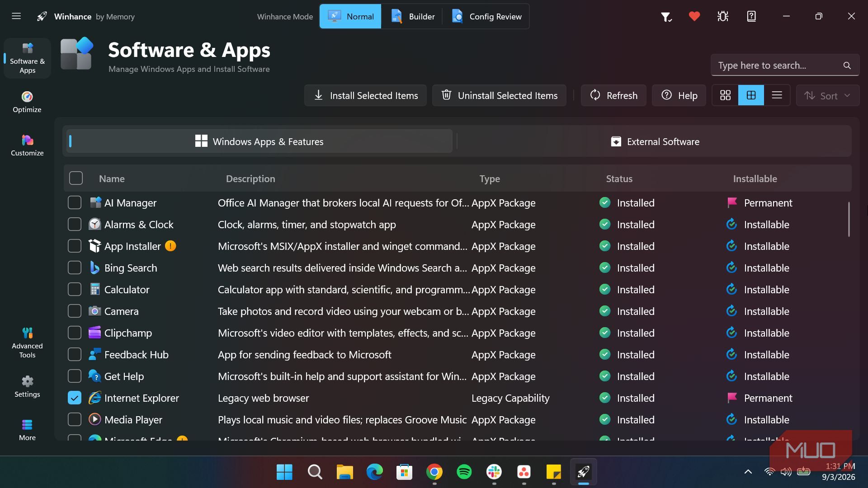Click Install Selected Items button
Viewport: 868px width, 488px height.
pos(365,95)
